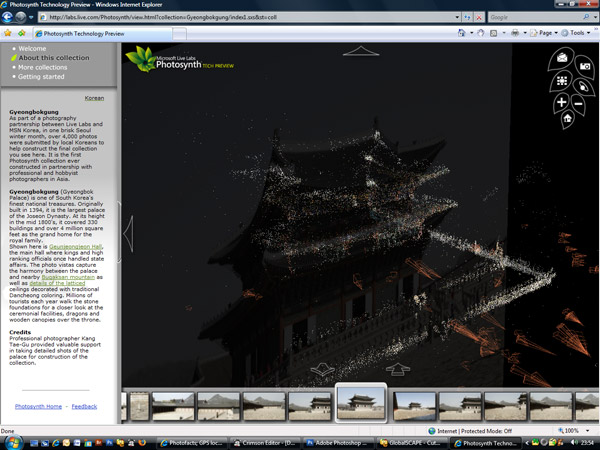The image size is (600, 450).
Task: Click the Stop loading red X button
Action: coord(479,17)
